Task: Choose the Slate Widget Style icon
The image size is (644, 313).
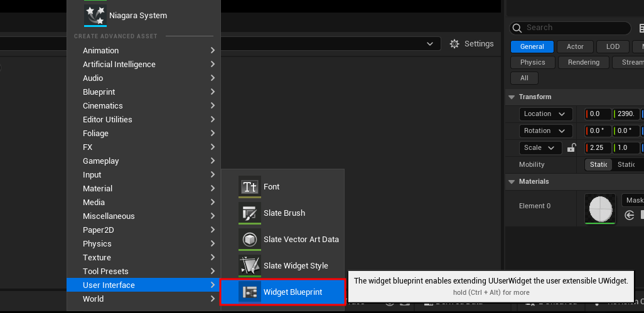Action: [250, 265]
